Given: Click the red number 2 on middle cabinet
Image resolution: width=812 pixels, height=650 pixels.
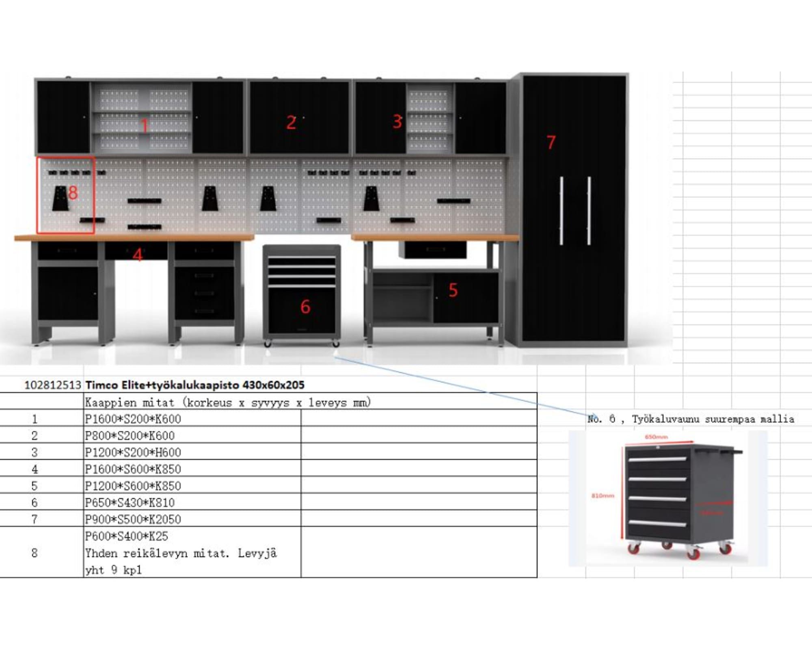Looking at the screenshot, I should tap(291, 123).
